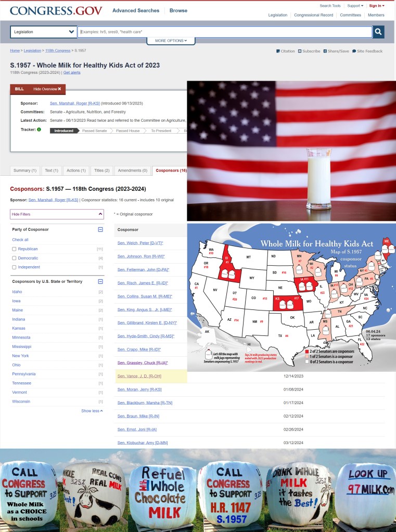Open the Legislation search scope dropdown
The image size is (396, 532).
click(x=43, y=32)
